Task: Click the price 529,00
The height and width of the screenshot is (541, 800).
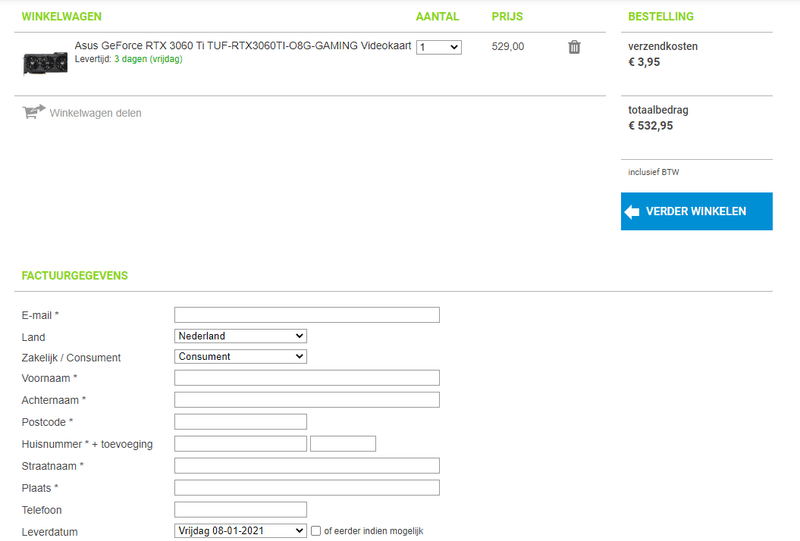Action: (508, 46)
